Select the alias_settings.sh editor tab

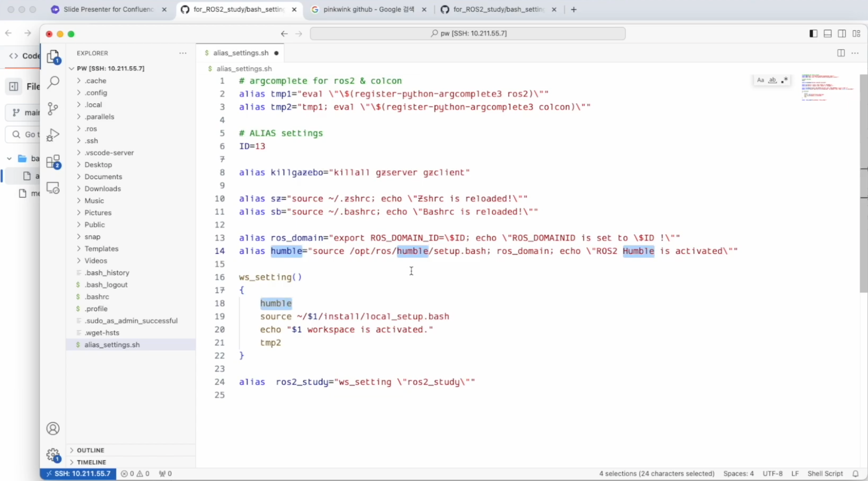tap(241, 53)
